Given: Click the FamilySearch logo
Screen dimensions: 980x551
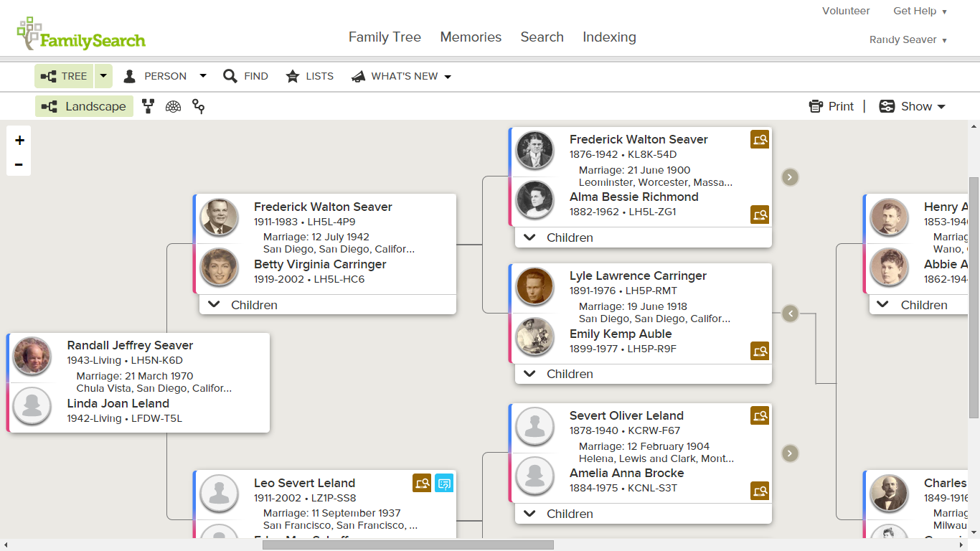Looking at the screenshot, I should click(x=80, y=31).
